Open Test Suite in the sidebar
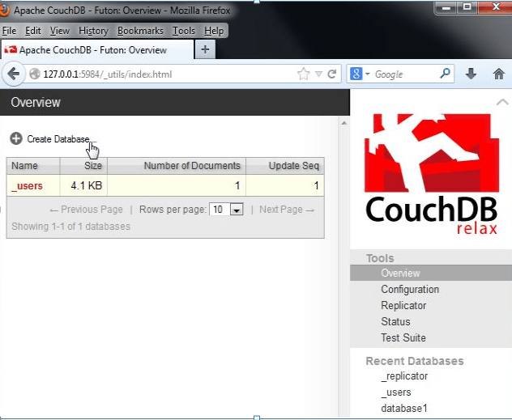512x420 pixels. click(403, 337)
